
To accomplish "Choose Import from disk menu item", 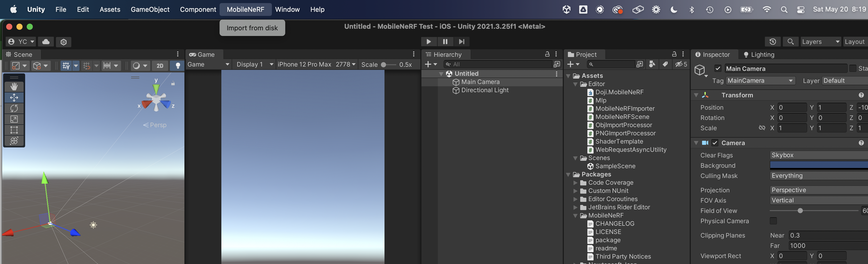I will [252, 28].
